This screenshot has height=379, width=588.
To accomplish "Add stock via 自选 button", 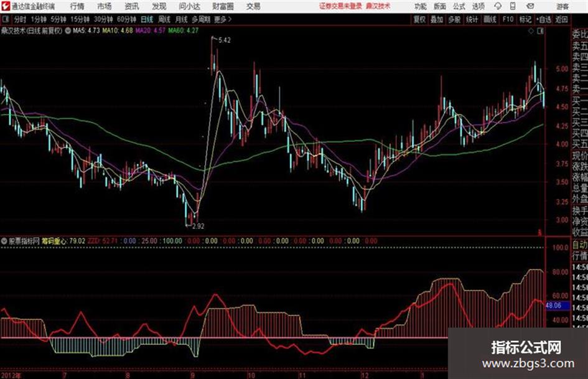I will [543, 19].
